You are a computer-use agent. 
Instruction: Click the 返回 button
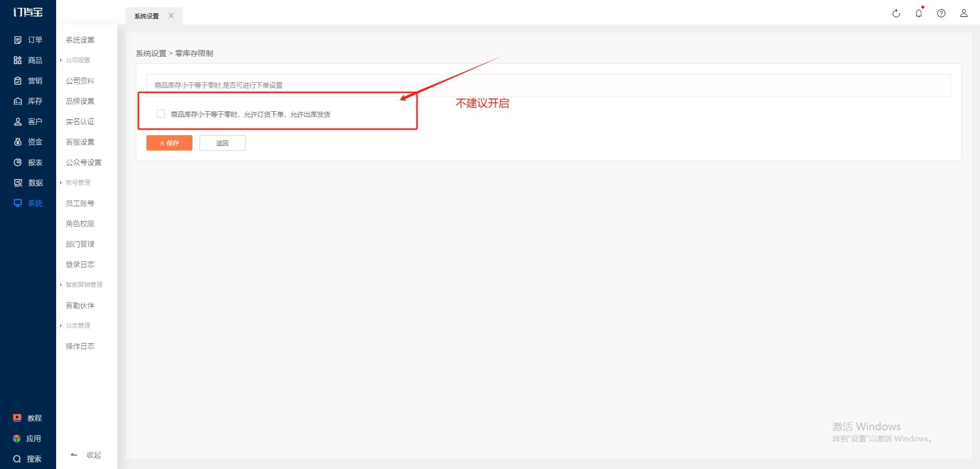coord(223,143)
